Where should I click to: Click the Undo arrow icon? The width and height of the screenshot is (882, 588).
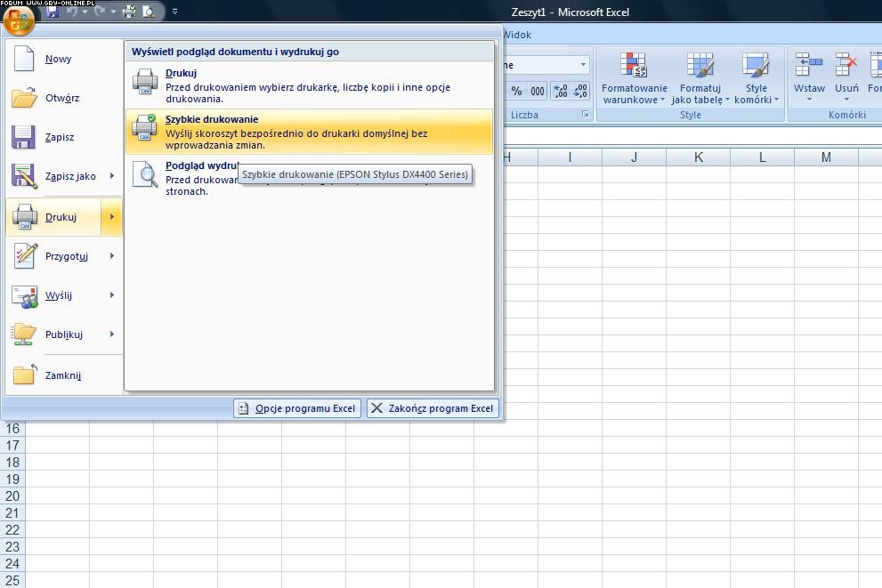click(73, 12)
